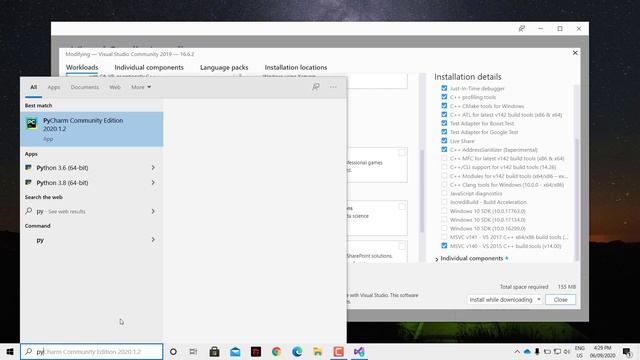
Task: Open Cortana circle icon on taskbar
Action: pyautogui.click(x=173, y=351)
